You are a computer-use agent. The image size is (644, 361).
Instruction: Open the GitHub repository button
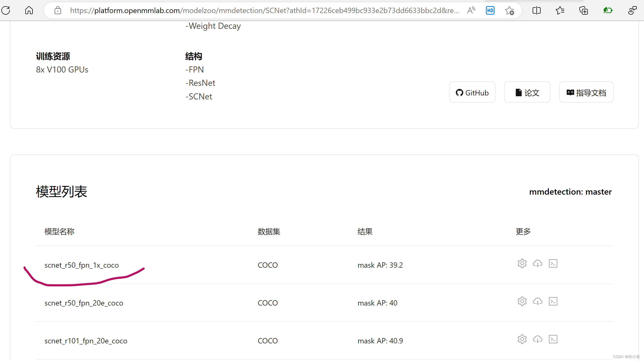472,92
